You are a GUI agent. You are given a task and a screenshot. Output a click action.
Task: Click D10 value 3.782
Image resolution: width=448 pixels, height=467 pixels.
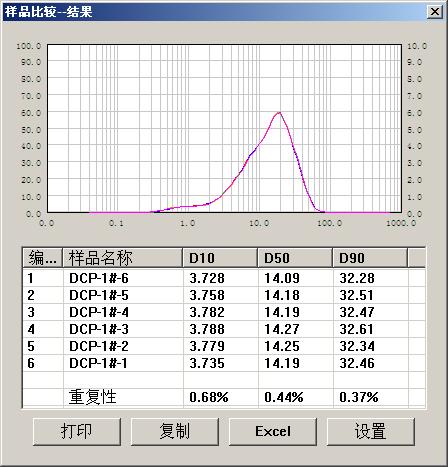(x=207, y=312)
